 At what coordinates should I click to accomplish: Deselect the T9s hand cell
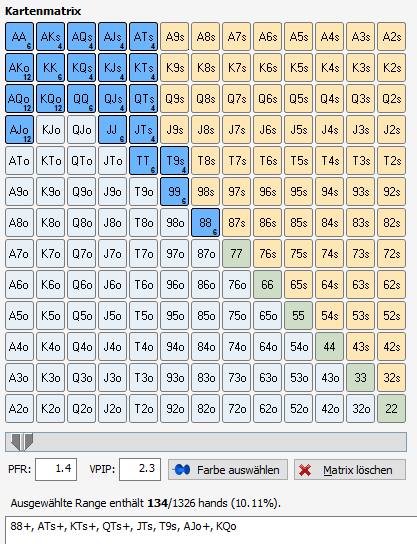tap(175, 161)
